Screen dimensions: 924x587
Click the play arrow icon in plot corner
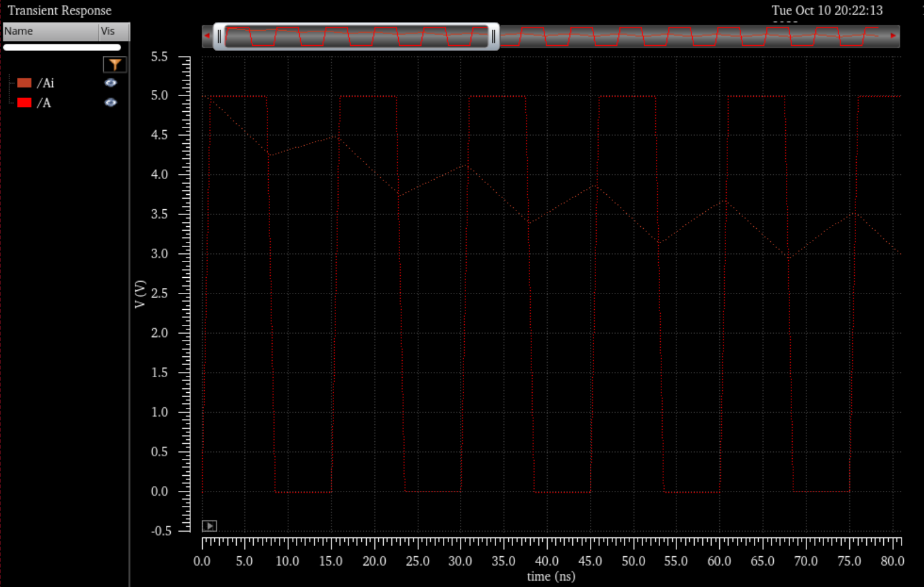[x=209, y=526]
